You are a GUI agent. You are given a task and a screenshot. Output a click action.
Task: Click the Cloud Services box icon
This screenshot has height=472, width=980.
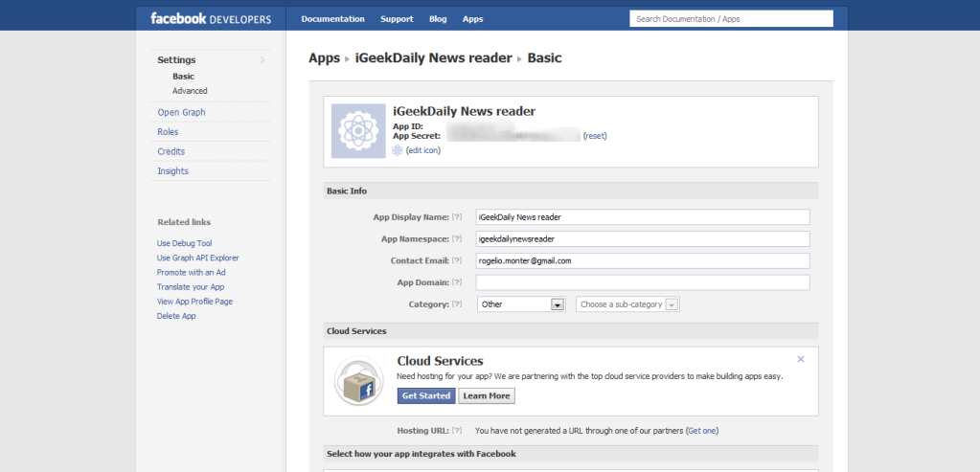click(358, 381)
